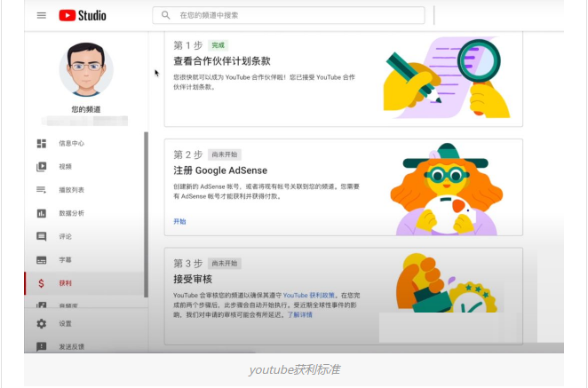This screenshot has width=588, height=388.
Task: Click the 获利 dollar sign icon
Action: 41,283
